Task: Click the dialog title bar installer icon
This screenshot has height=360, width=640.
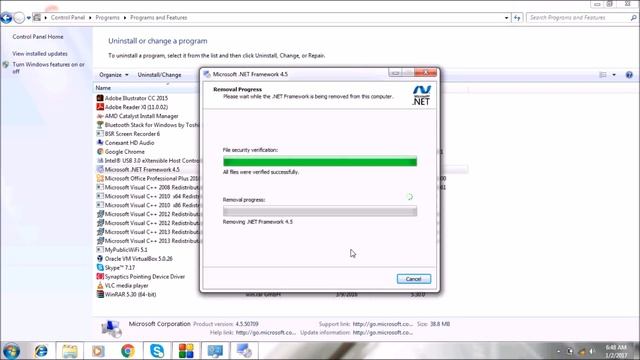Action: (207, 74)
